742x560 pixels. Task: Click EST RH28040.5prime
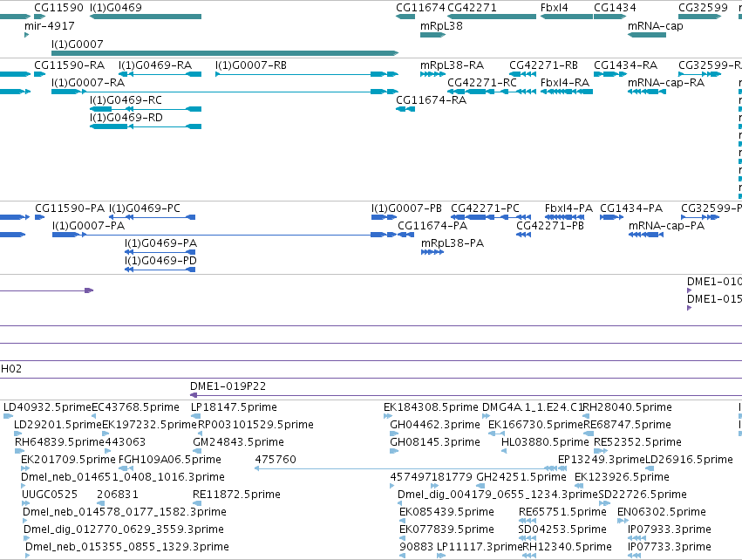pos(628,407)
